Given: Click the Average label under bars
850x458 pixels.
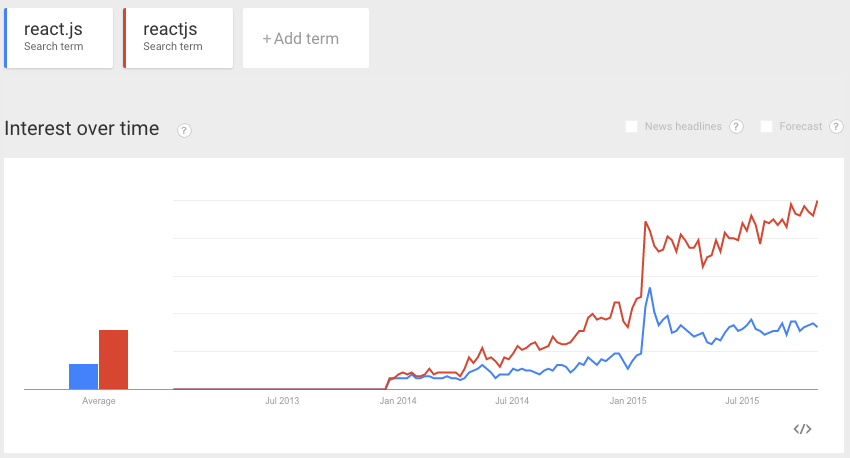Looking at the screenshot, I should (x=99, y=401).
